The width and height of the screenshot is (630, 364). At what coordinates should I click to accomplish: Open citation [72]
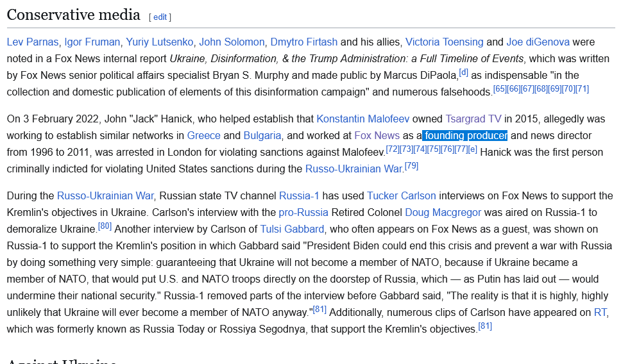tap(393, 149)
